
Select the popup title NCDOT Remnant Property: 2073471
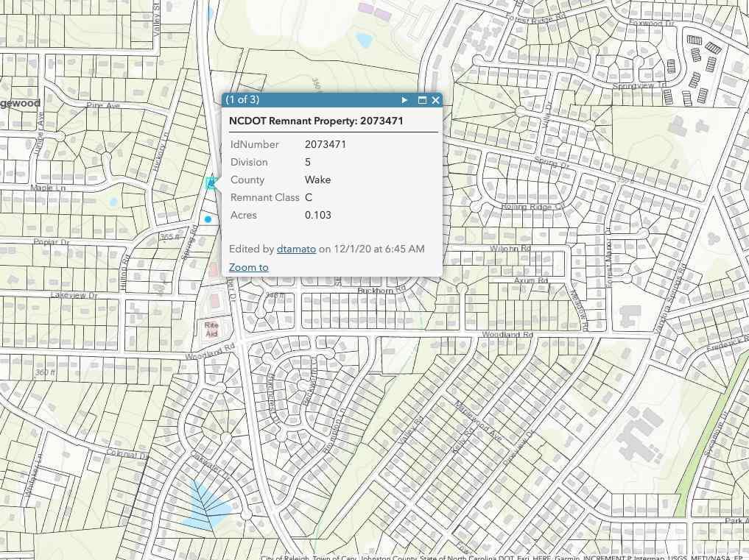click(316, 121)
